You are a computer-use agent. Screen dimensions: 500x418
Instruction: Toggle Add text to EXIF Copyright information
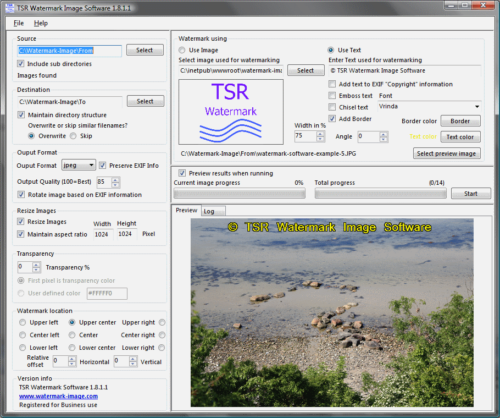click(332, 84)
